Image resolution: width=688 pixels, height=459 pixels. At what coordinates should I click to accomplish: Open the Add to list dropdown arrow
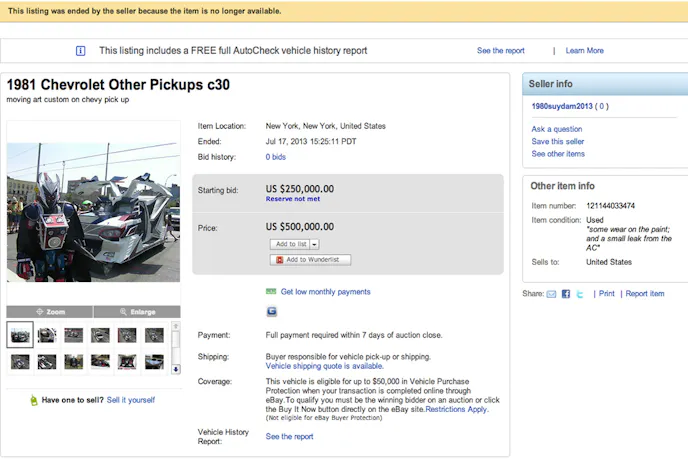314,244
